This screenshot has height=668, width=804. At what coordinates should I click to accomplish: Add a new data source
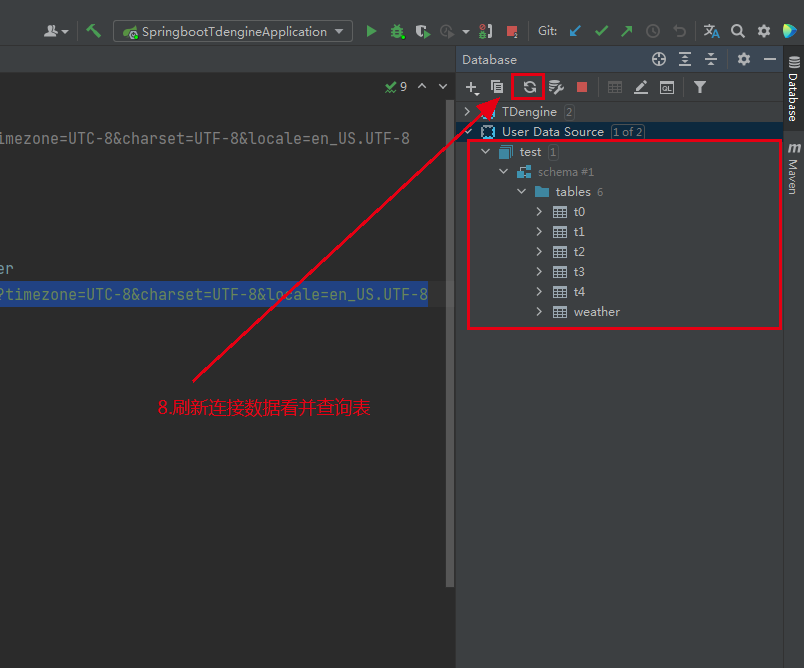[471, 87]
